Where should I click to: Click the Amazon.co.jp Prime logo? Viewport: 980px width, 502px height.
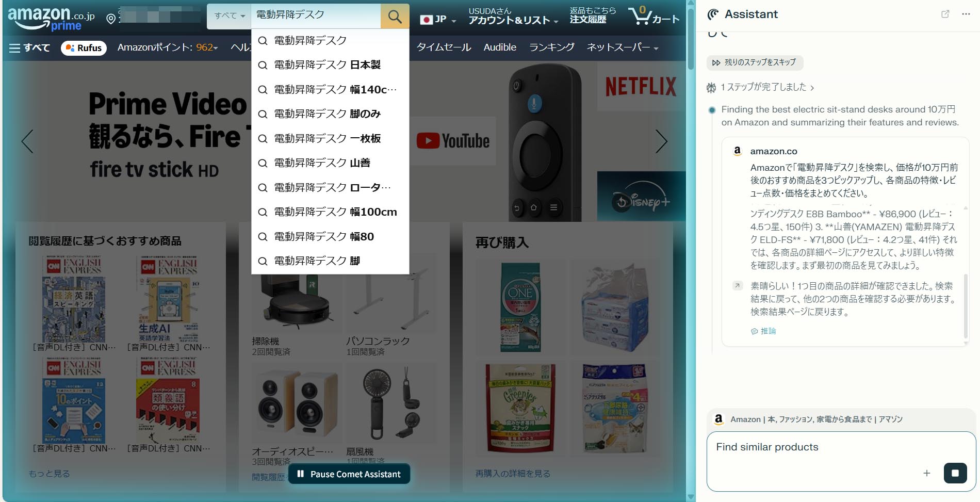click(x=51, y=18)
